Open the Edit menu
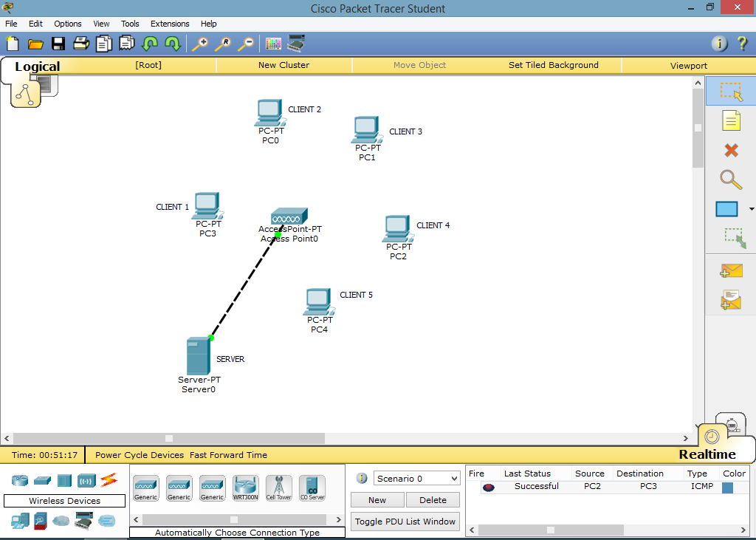The height and width of the screenshot is (540, 756). tap(35, 24)
